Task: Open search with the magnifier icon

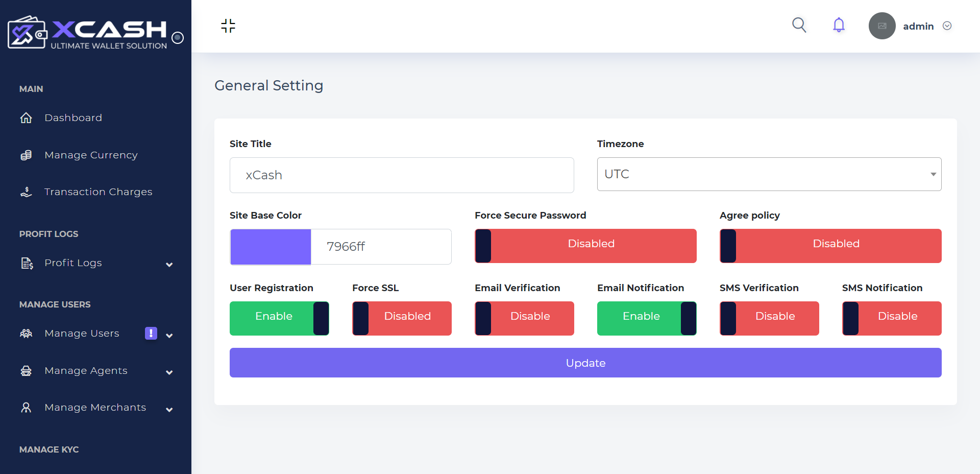Action: [799, 25]
